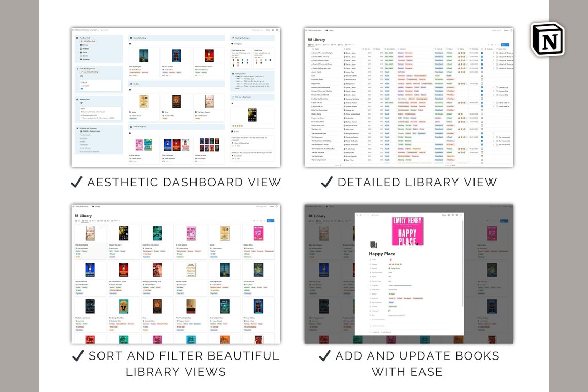Click the book page icon above the Happy Place title
Image resolution: width=588 pixels, height=392 pixels.
tap(373, 244)
